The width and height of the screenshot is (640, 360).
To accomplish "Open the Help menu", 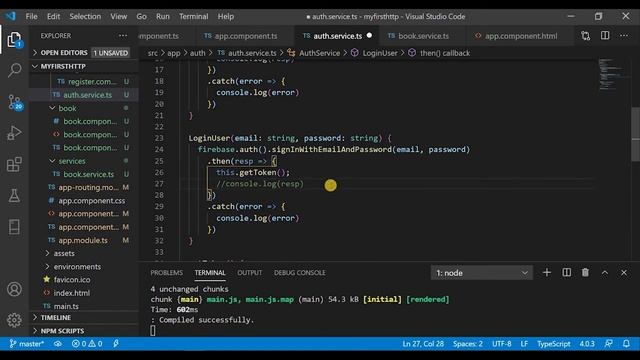I will click(x=225, y=16).
